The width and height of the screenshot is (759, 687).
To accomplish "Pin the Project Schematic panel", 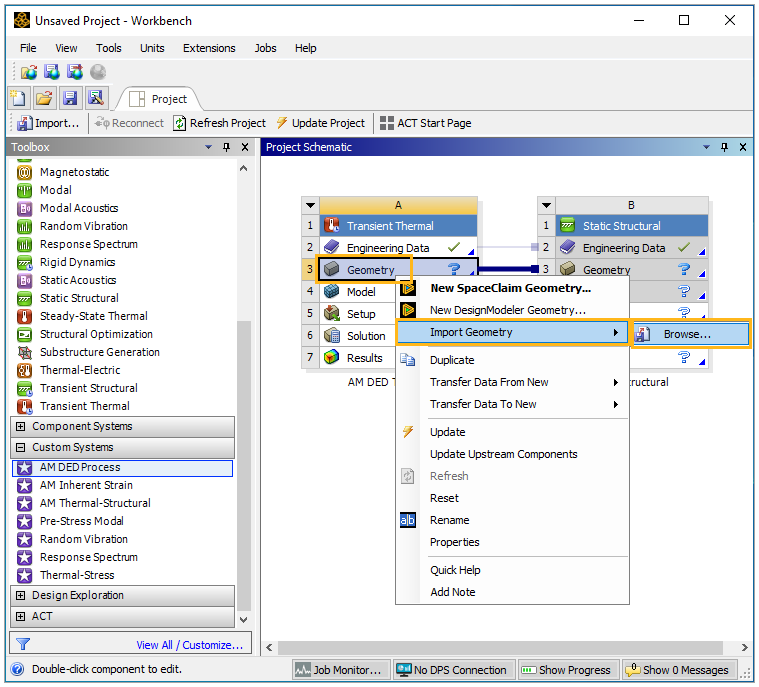I will pyautogui.click(x=724, y=147).
